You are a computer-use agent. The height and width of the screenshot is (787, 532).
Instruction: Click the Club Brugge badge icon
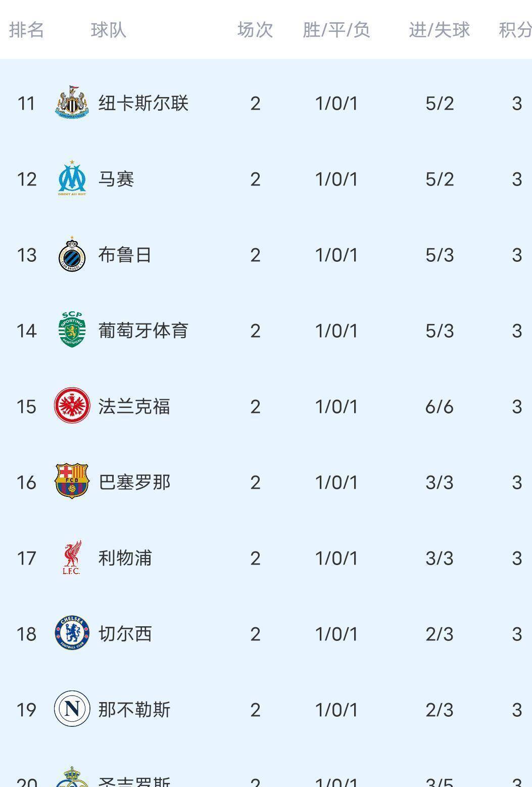[72, 255]
